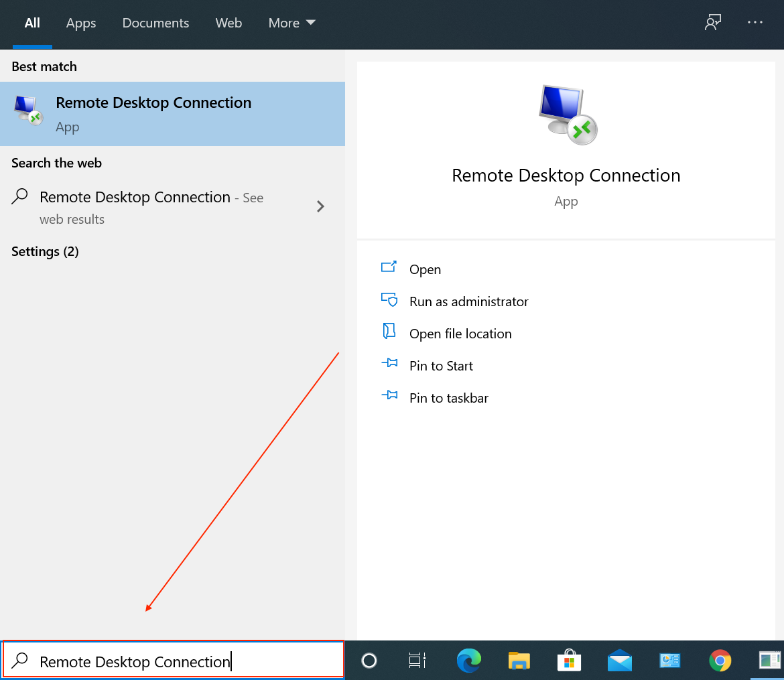784x680 pixels.
Task: Click the Pin to Start pin icon
Action: [x=389, y=363]
